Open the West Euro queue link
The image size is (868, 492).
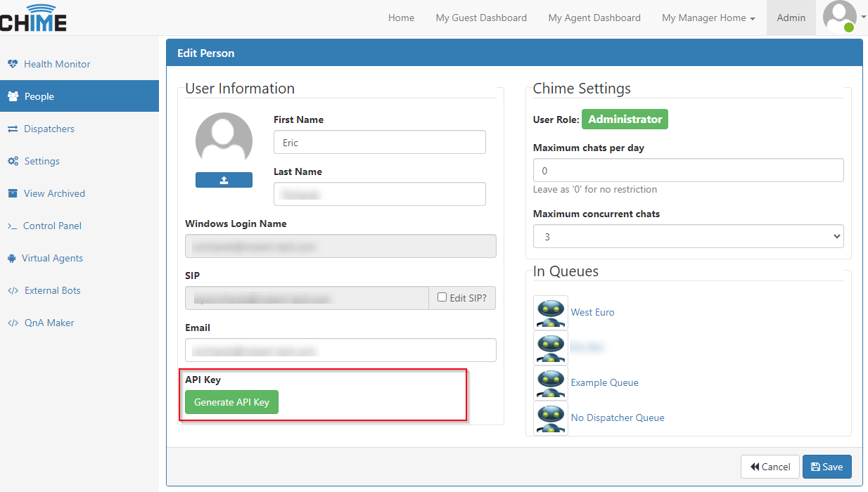(x=592, y=312)
